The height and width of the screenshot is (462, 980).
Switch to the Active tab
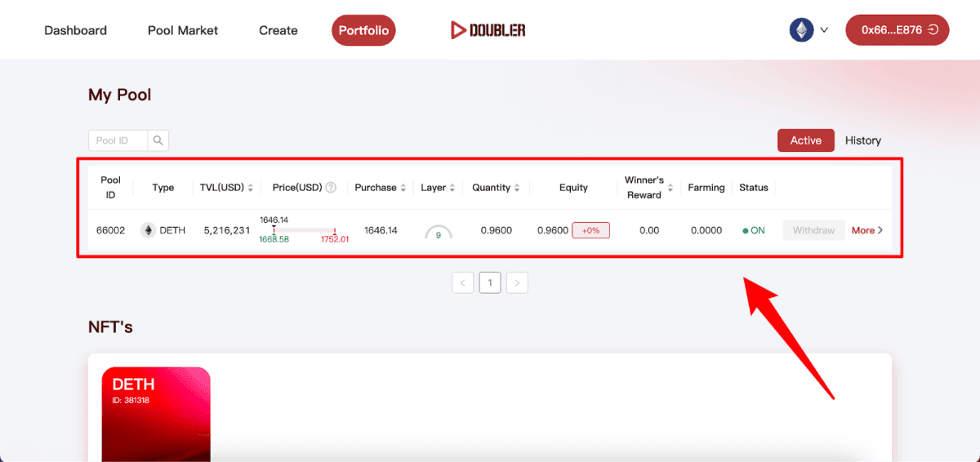(x=805, y=140)
